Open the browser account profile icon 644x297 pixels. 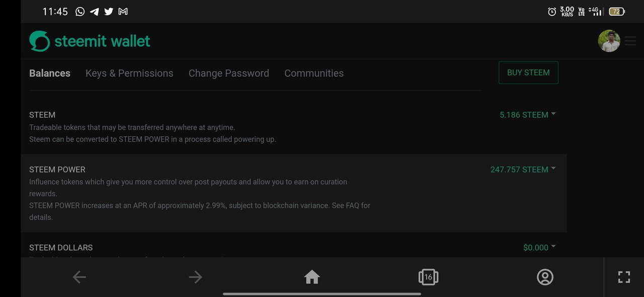(545, 277)
